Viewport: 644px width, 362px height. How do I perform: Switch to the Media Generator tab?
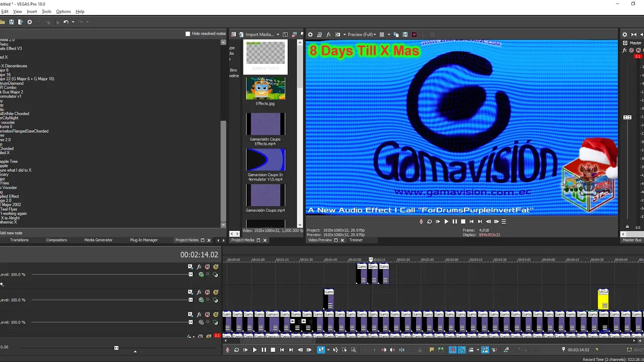(x=98, y=240)
